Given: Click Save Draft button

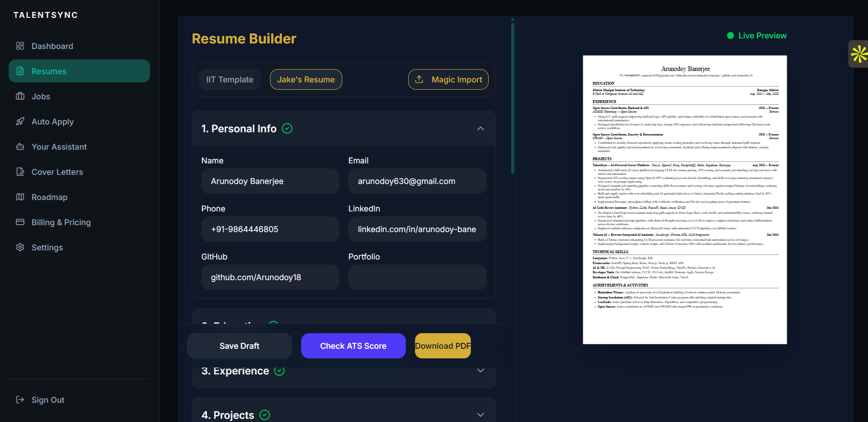Looking at the screenshot, I should click(x=239, y=346).
